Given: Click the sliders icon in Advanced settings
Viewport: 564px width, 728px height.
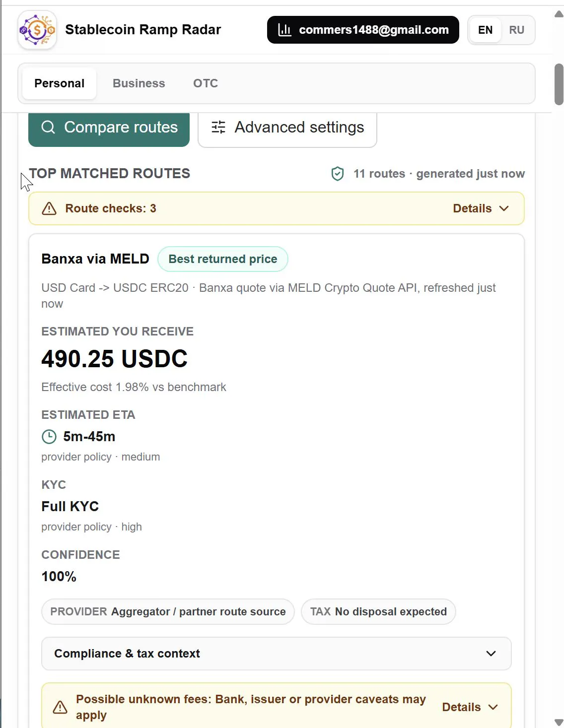Looking at the screenshot, I should [218, 128].
